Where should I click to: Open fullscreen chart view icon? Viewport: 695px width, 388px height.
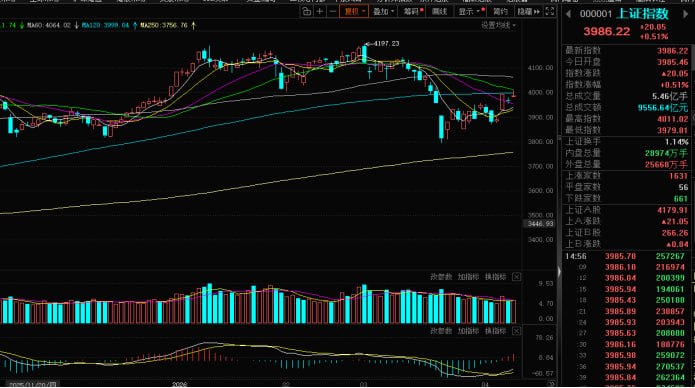(x=549, y=12)
